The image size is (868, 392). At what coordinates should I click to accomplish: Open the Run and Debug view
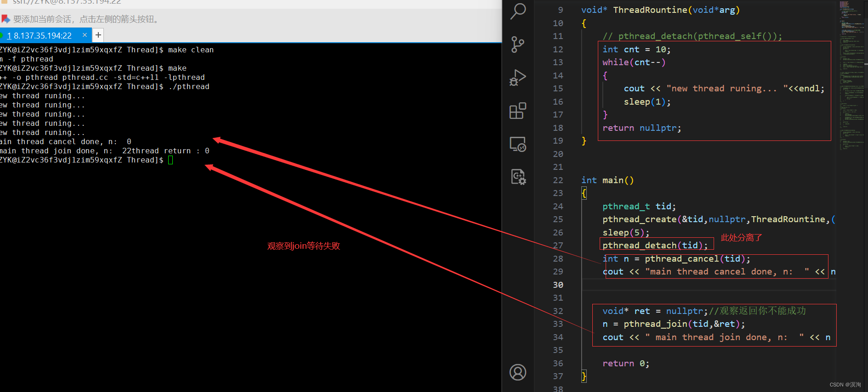point(518,78)
